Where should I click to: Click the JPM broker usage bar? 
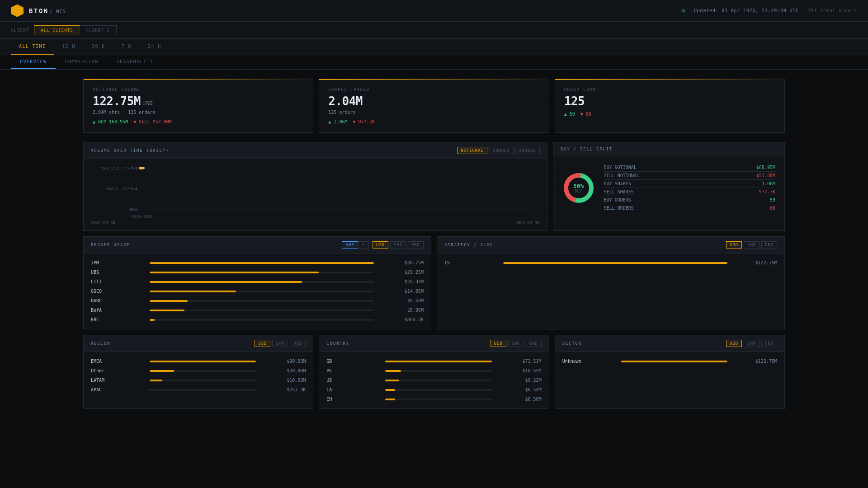pos(262,263)
